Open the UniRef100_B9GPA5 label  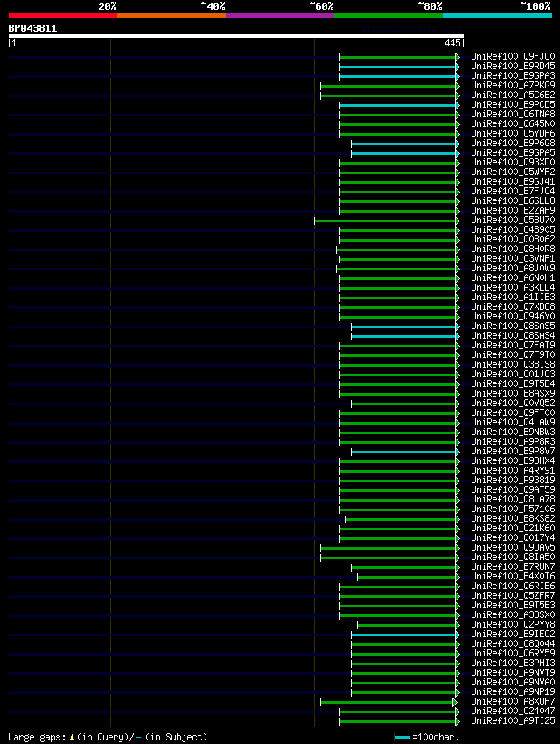click(x=513, y=153)
